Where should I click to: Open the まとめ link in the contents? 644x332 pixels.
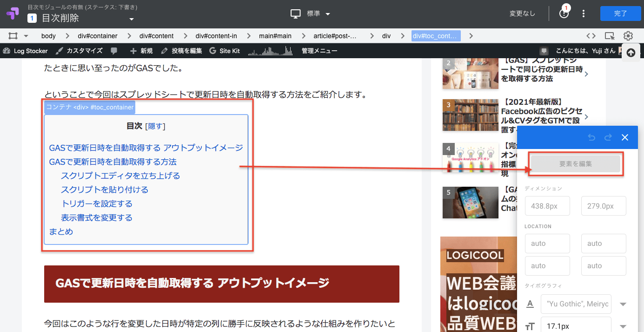(61, 231)
